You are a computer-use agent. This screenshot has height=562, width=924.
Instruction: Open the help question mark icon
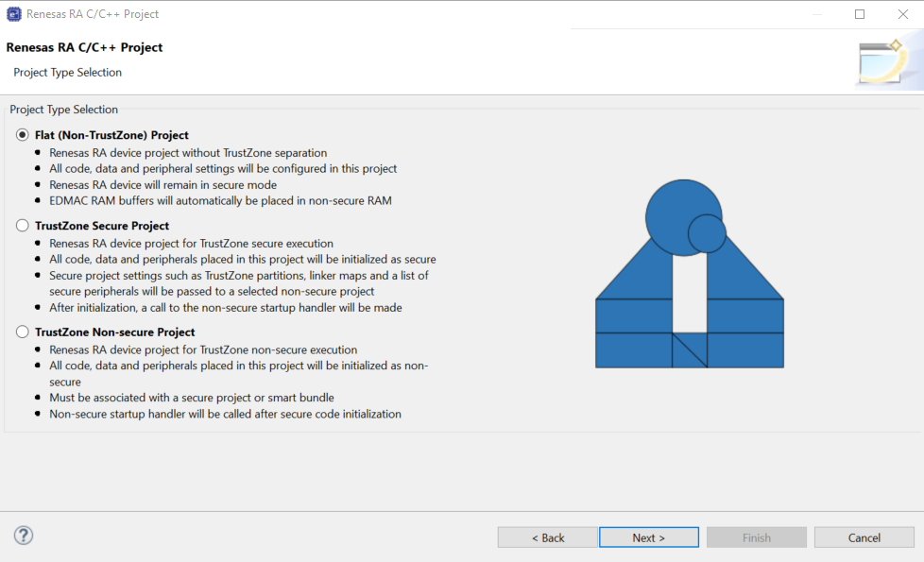click(x=24, y=536)
